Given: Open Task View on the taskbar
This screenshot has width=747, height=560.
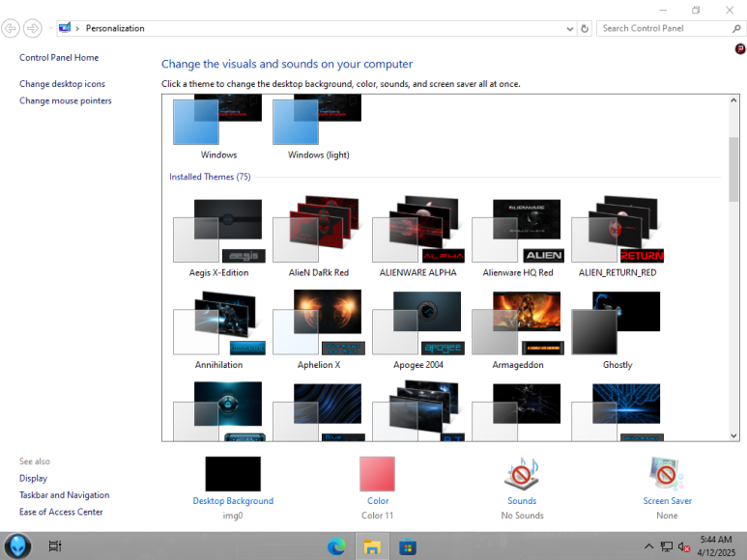Looking at the screenshot, I should [x=55, y=546].
